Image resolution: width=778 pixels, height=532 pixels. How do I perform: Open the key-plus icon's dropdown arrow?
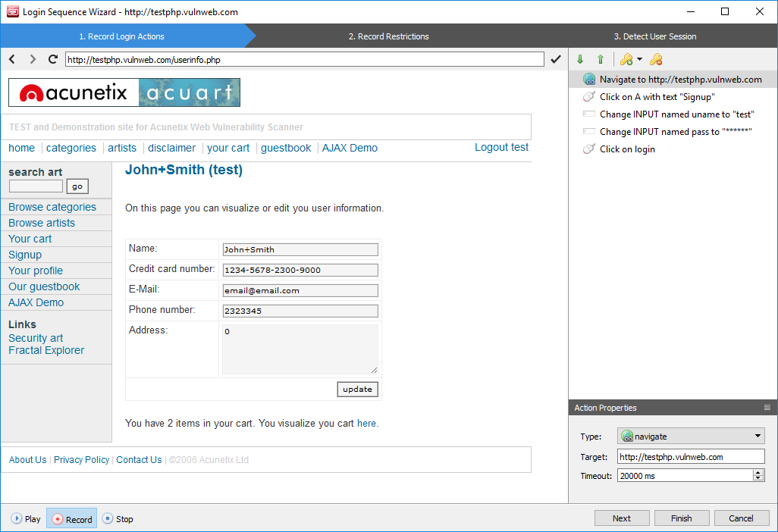click(639, 59)
